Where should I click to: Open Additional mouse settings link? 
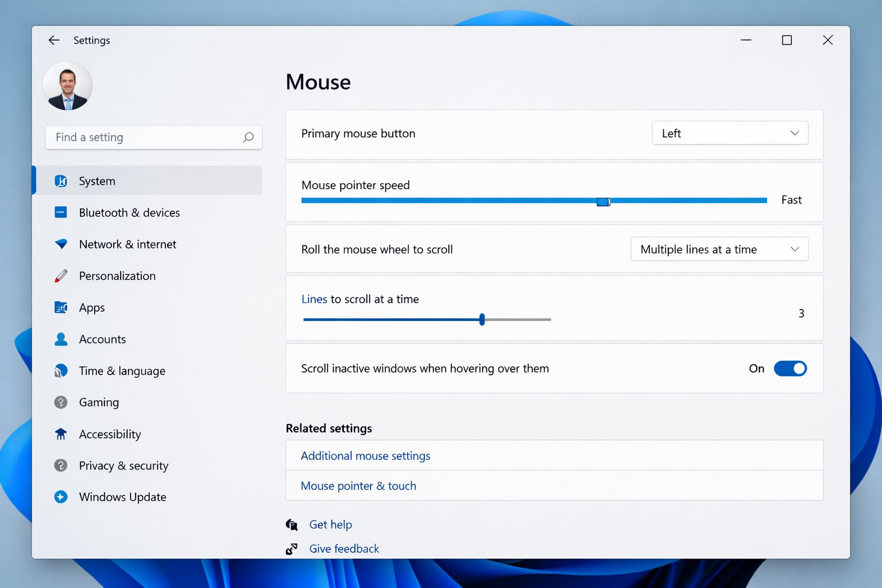(x=365, y=456)
